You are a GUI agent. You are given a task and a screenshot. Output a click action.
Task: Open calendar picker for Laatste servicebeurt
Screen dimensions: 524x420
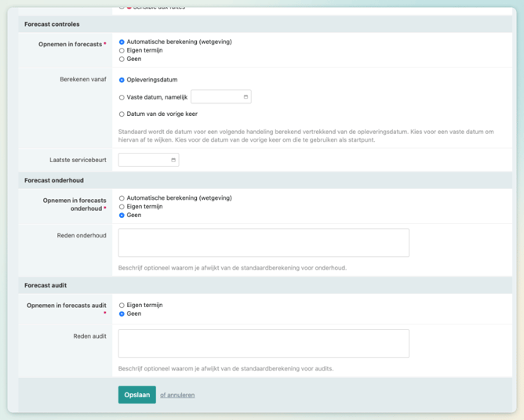pos(173,160)
